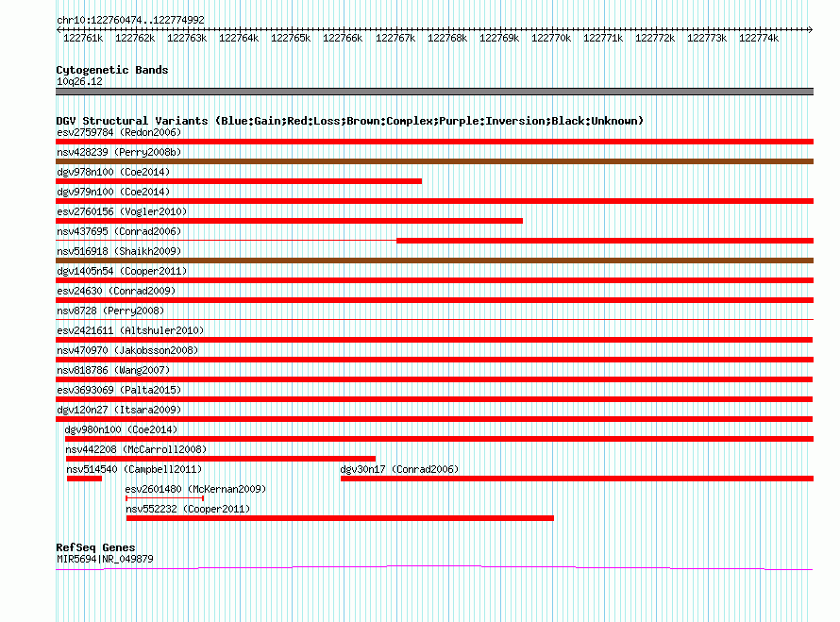Click the ruler's right arrowhead
This screenshot has width=840, height=622.
pos(811,29)
